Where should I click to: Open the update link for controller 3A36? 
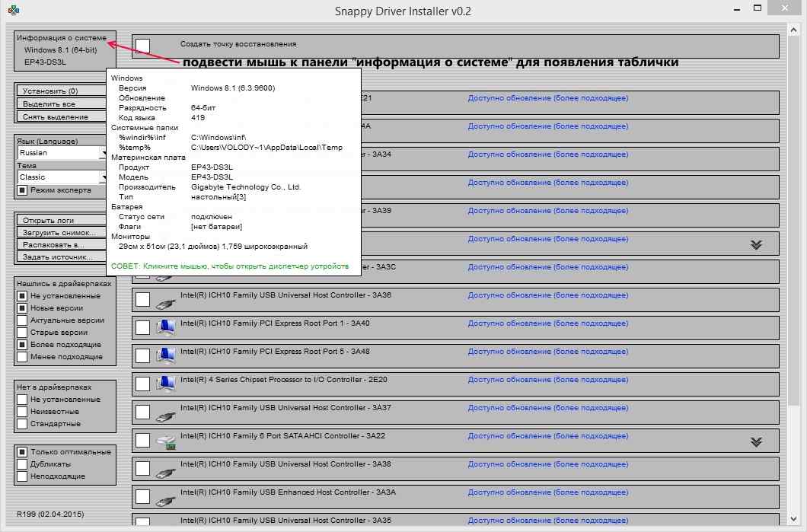pyautogui.click(x=548, y=295)
